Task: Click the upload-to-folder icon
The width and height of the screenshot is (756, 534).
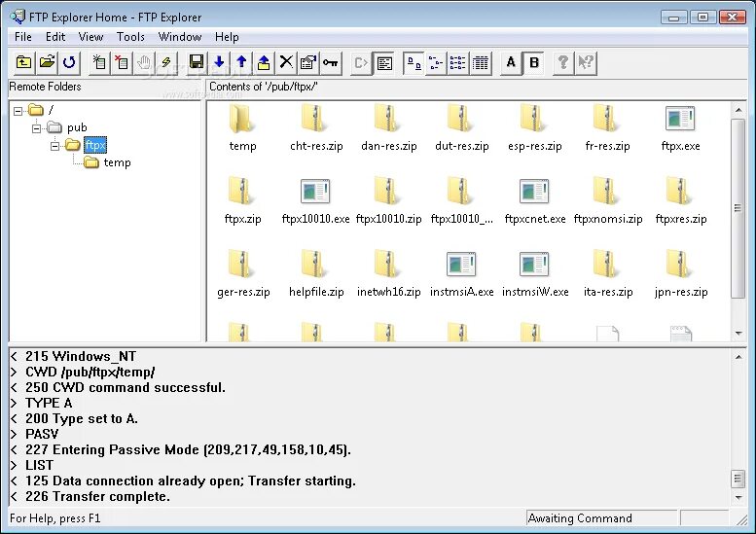Action: click(x=264, y=62)
